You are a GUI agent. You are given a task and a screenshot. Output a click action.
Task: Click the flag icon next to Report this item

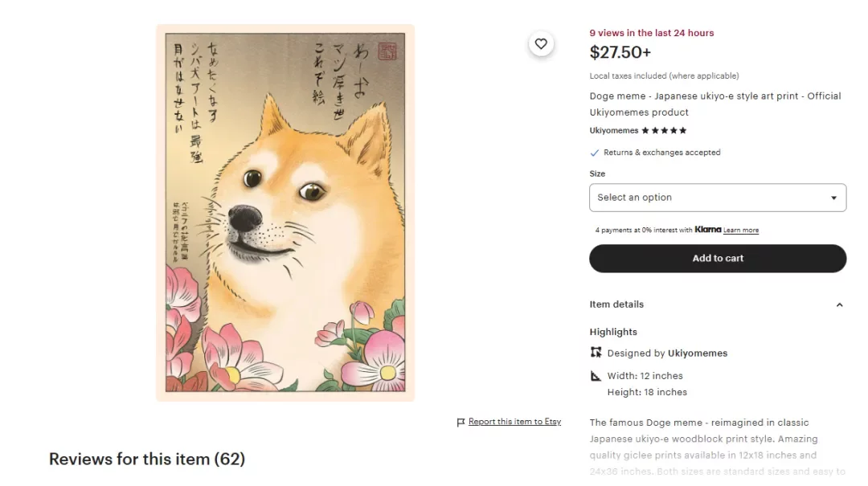pyautogui.click(x=461, y=421)
